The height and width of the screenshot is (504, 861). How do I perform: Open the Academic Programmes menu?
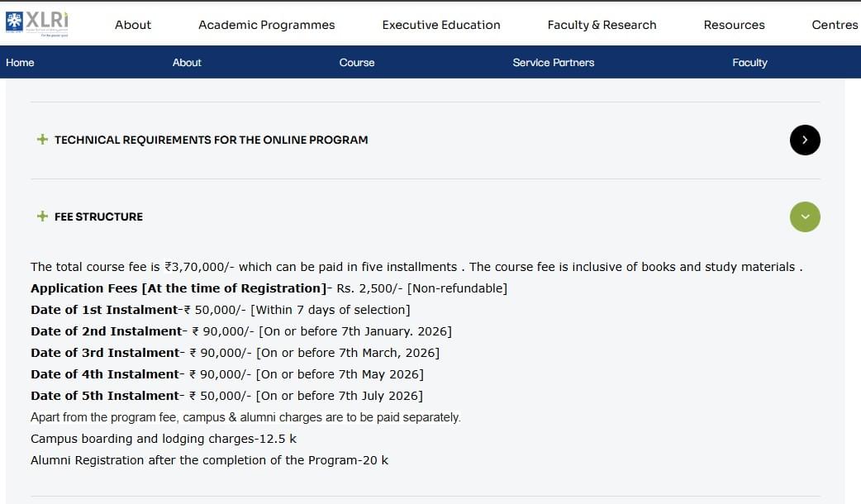[x=267, y=25]
